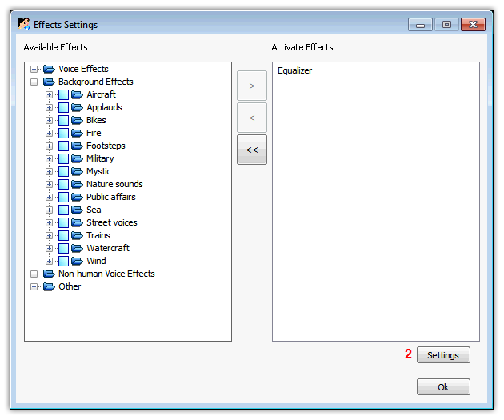The height and width of the screenshot is (420, 504).
Task: Enable the Street voices checkbox
Action: (63, 222)
